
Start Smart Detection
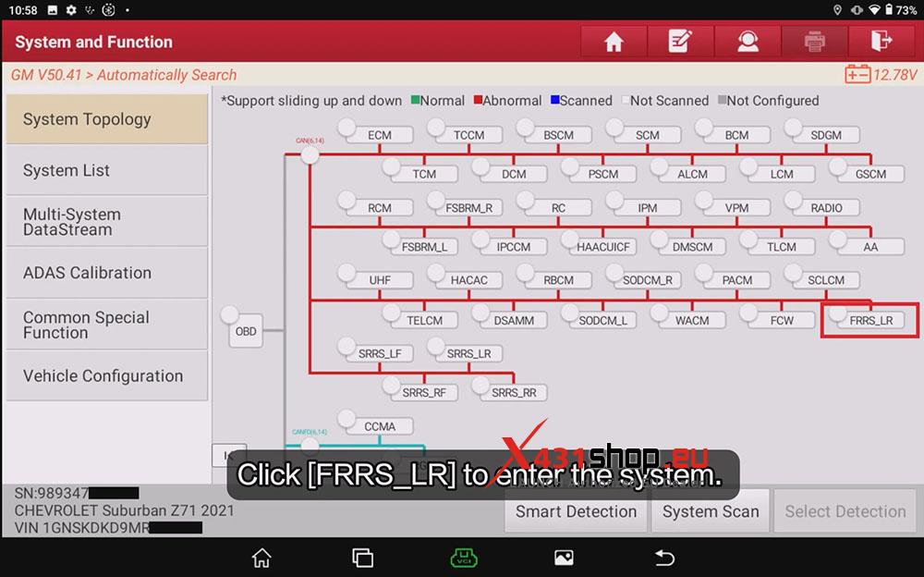[x=576, y=511]
